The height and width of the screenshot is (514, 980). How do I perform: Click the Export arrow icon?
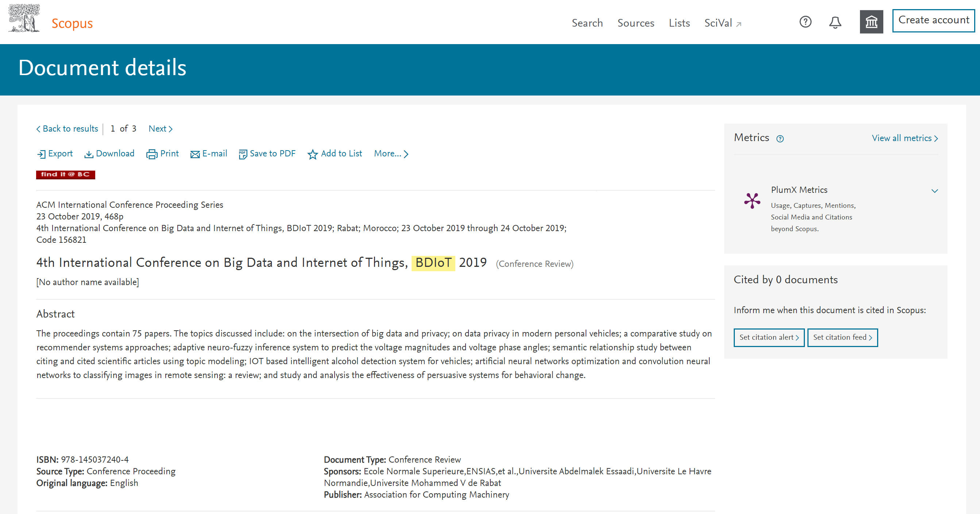click(41, 154)
